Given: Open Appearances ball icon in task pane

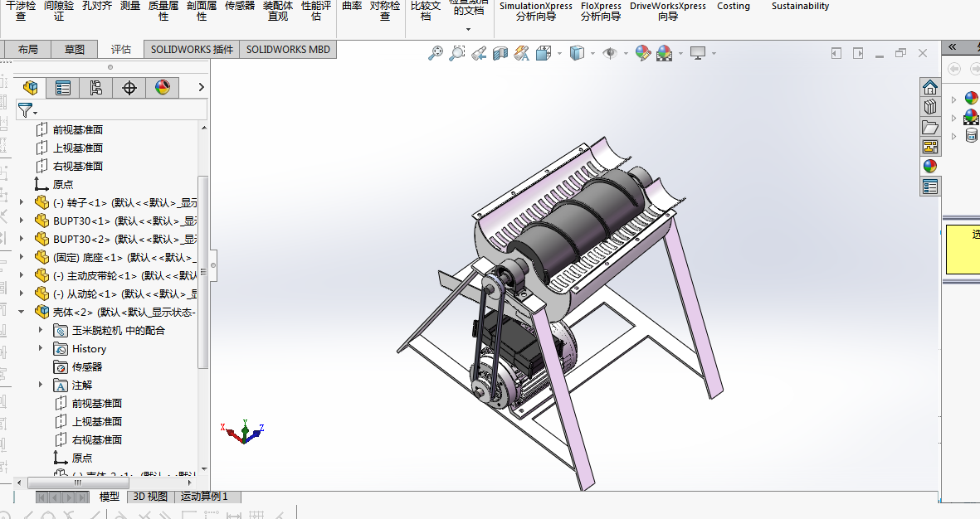Looking at the screenshot, I should pyautogui.click(x=930, y=166).
